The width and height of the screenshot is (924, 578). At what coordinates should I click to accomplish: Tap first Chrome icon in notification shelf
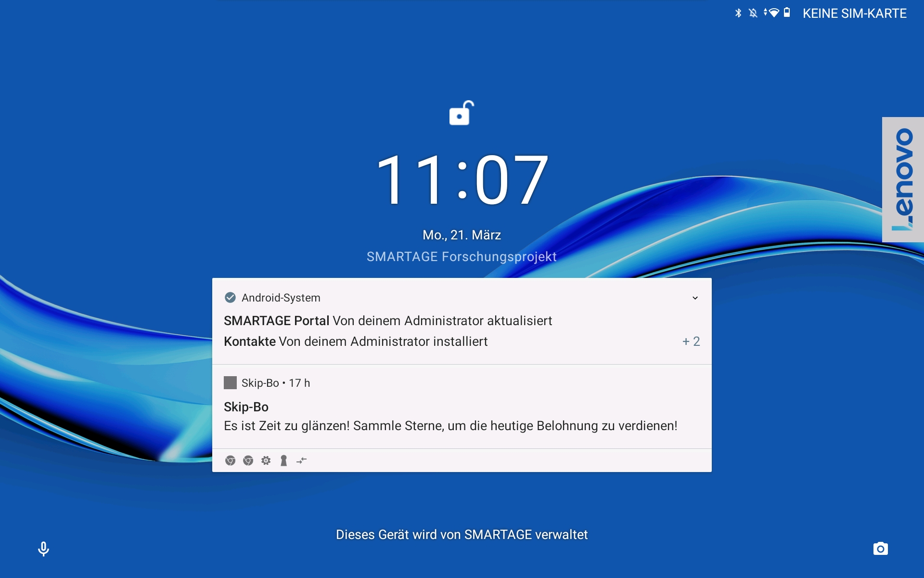point(230,461)
